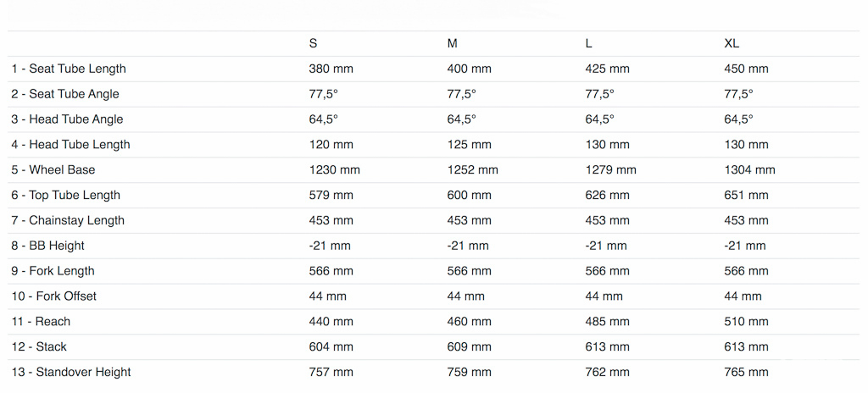Click the M size column header

tap(453, 43)
